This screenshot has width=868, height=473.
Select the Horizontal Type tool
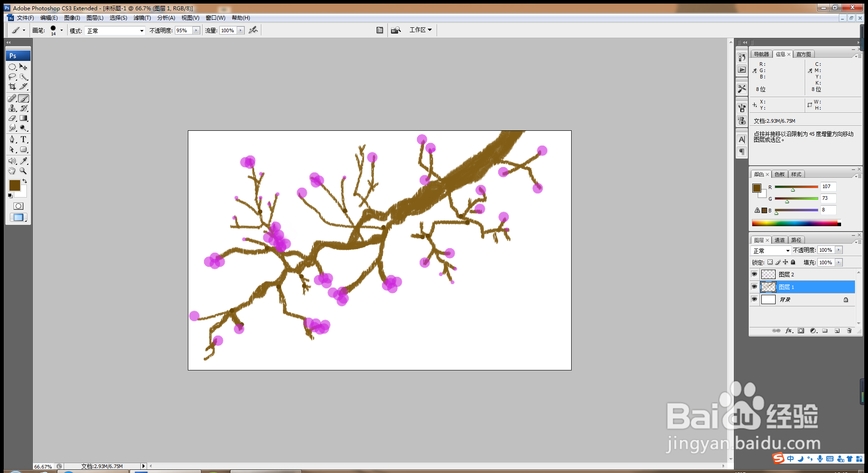point(23,139)
